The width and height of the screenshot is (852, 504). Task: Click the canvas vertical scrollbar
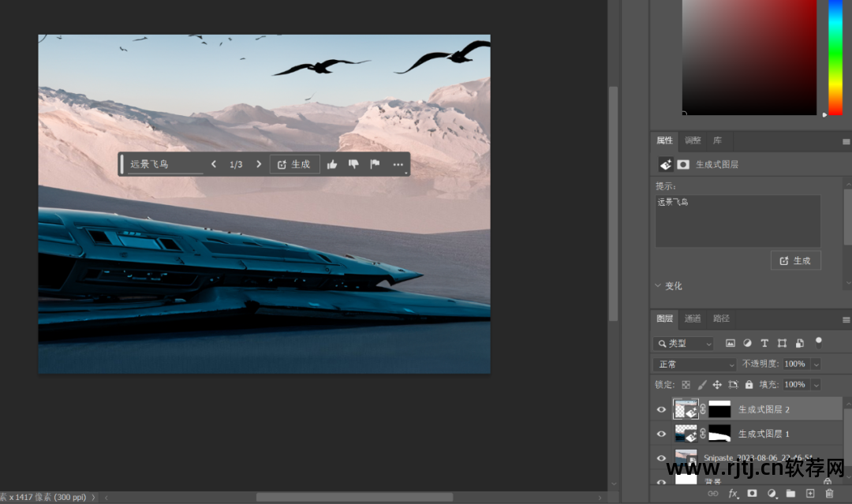pos(614,203)
